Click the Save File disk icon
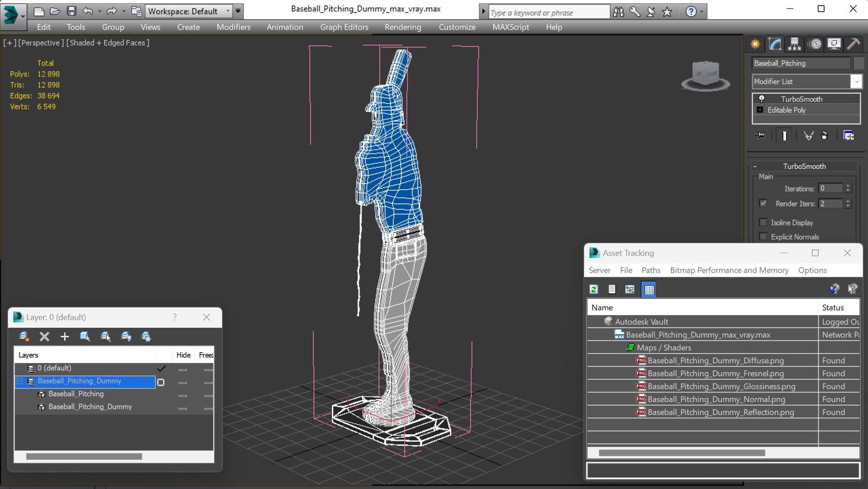The height and width of the screenshot is (489, 868). (71, 11)
